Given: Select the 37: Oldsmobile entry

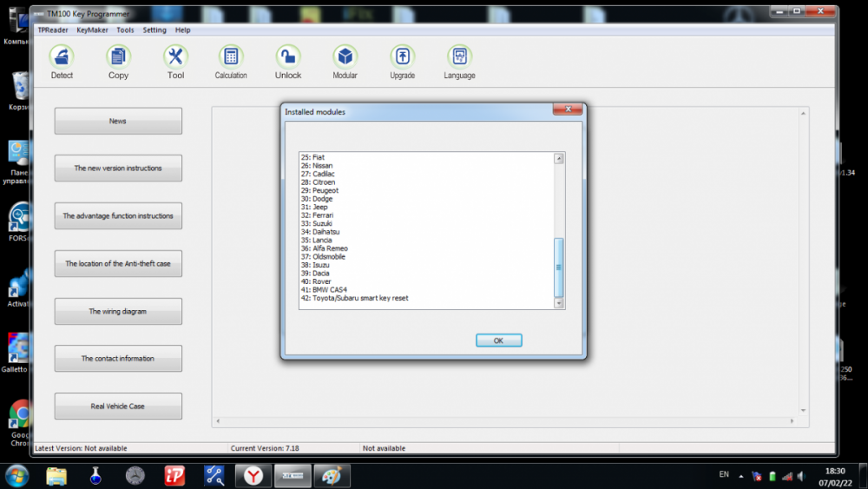Looking at the screenshot, I should click(x=323, y=257).
